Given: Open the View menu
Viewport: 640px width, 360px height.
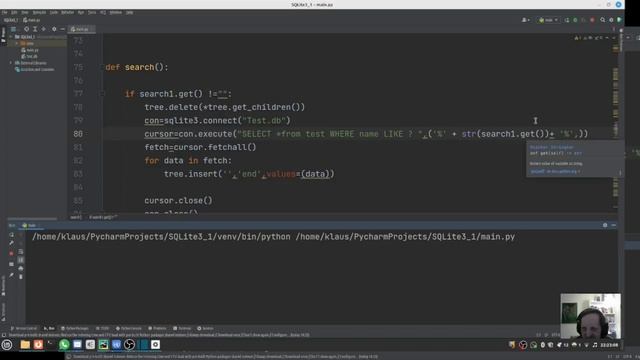Looking at the screenshot, I should 25,13.
